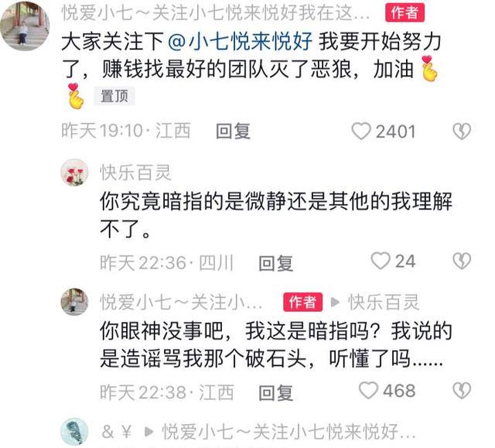Screen dimensions: 495x448
Task: Reply to 快乐百灵's comment from 四川
Action: [276, 263]
